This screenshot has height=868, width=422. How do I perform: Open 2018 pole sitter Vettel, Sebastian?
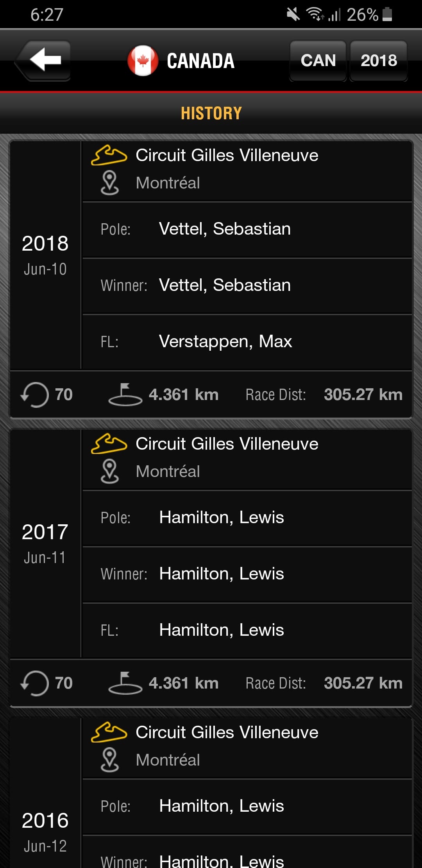[225, 229]
